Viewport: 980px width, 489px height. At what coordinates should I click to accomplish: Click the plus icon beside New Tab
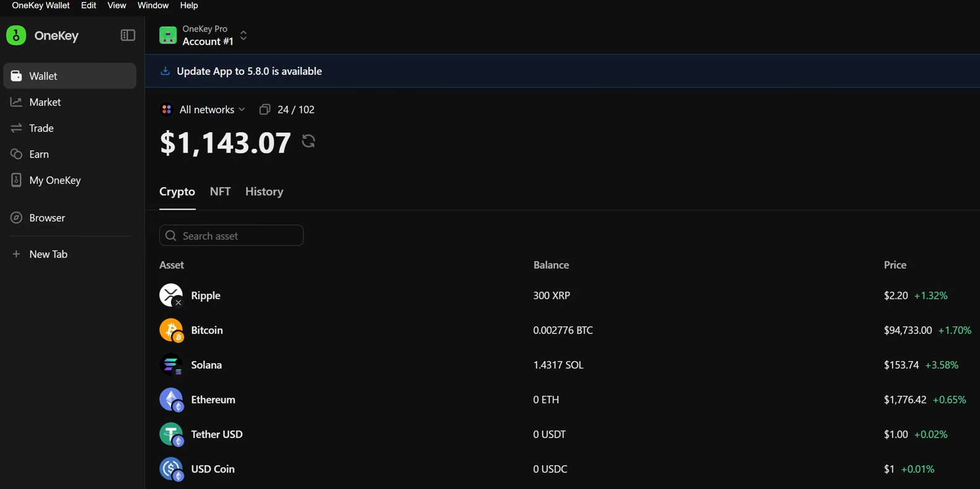click(x=16, y=254)
